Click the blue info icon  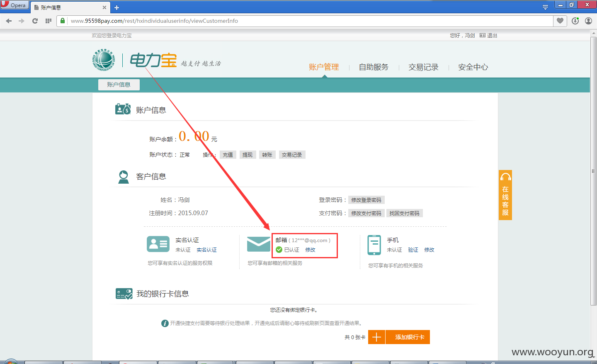tap(165, 323)
